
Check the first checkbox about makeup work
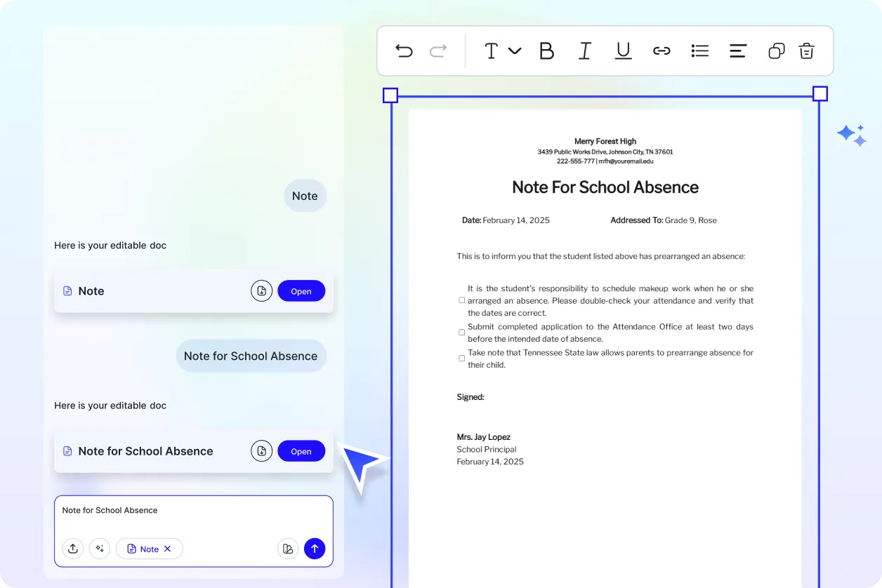462,300
